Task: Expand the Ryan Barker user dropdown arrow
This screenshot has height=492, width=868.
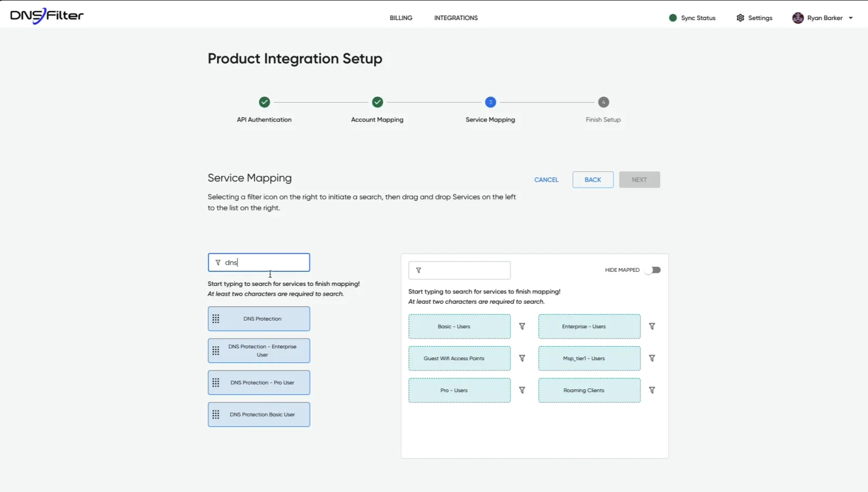Action: pyautogui.click(x=851, y=18)
